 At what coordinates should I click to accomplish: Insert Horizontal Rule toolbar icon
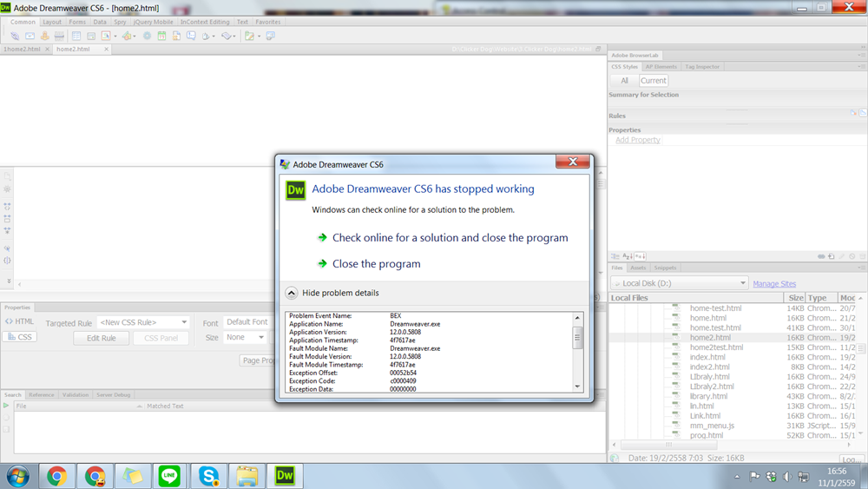click(59, 36)
